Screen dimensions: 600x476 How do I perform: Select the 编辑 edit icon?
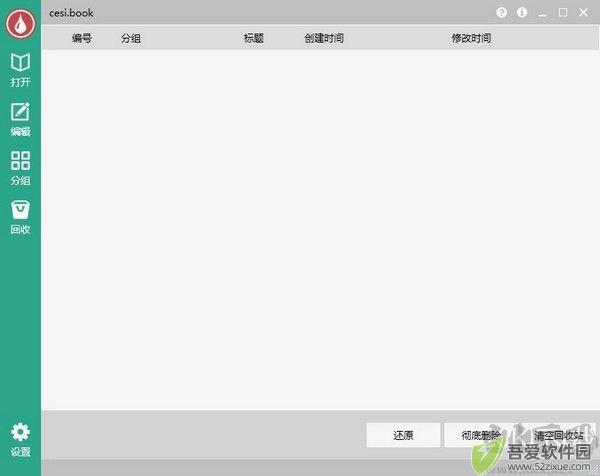point(20,119)
